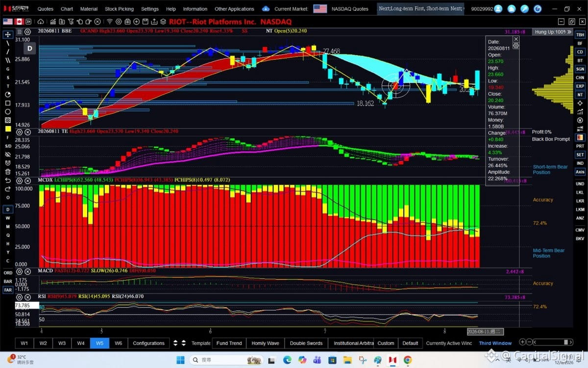Click the zoom slider next to plus/minus

pyautogui.click(x=553, y=342)
